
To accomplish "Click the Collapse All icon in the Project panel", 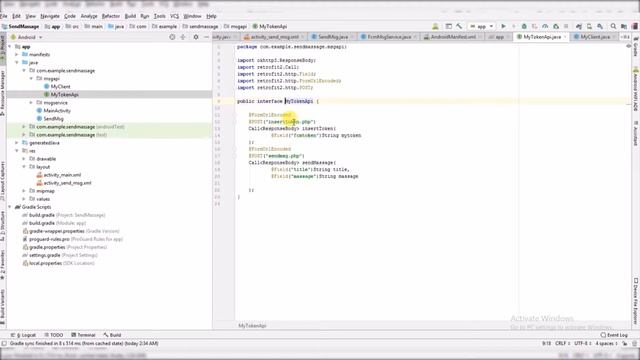I will [183, 37].
